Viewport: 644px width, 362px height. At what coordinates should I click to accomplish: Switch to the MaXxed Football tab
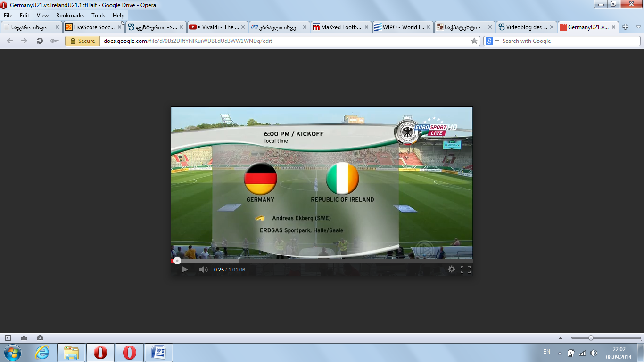point(341,27)
